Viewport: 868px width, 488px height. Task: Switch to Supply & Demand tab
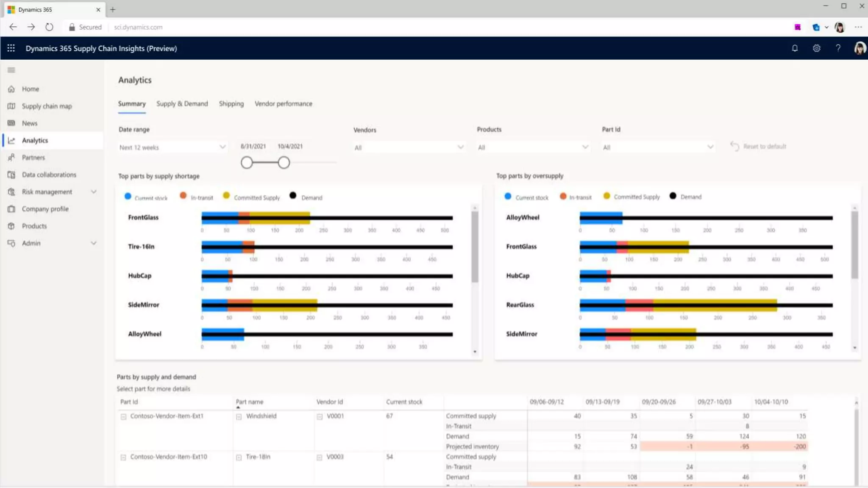pos(182,104)
